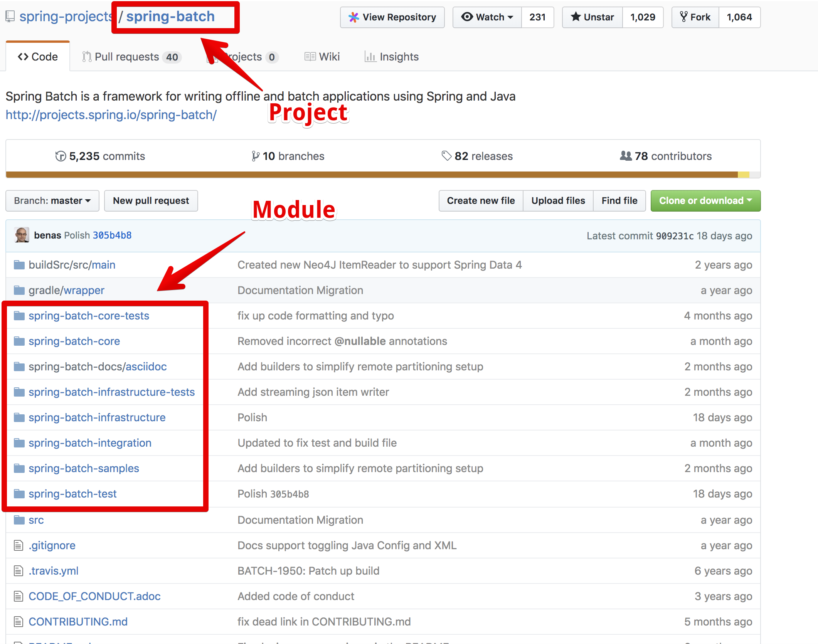Click the spring-batch-integration folder icon
This screenshot has width=818, height=644.
point(19,443)
